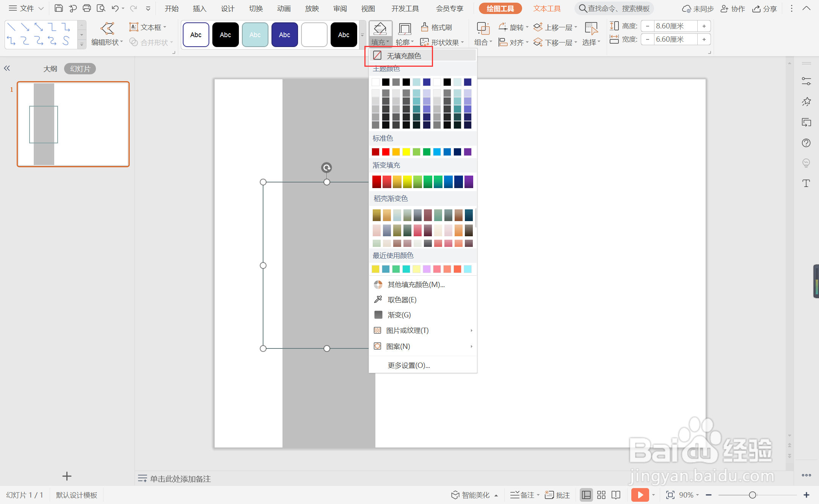Add new slide with plus icon
The image size is (819, 504).
point(67,476)
